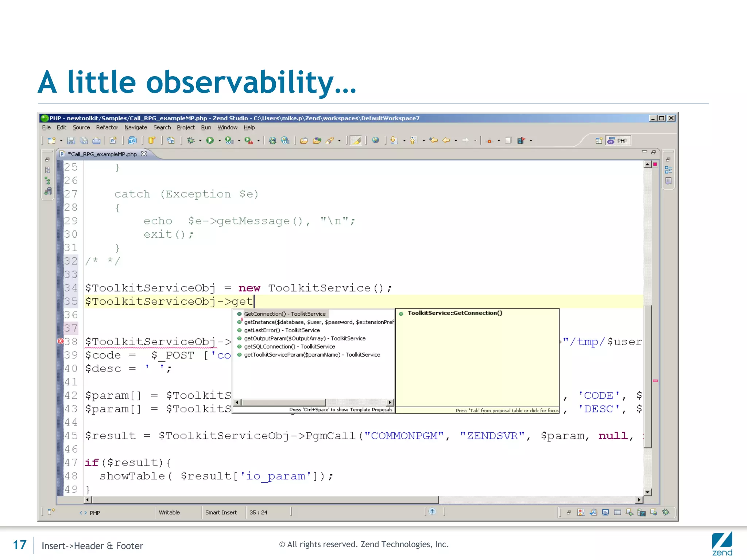
Task: Click the Console view status icon
Action: 605,513
